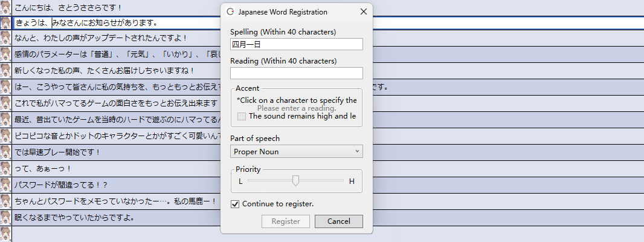
Task: Close the Japanese Word Registration dialog
Action: pyautogui.click(x=363, y=11)
